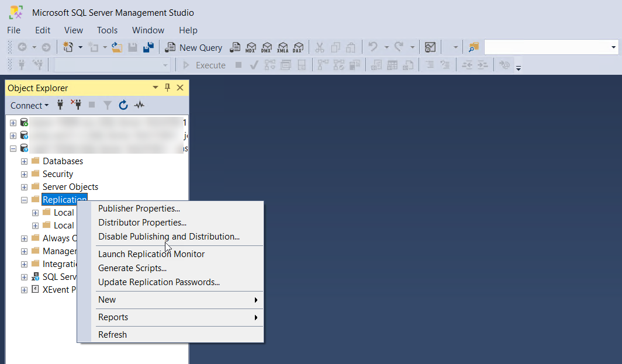Screen dimensions: 622x364
Task: Close the Object Explorer panel
Action: (180, 88)
